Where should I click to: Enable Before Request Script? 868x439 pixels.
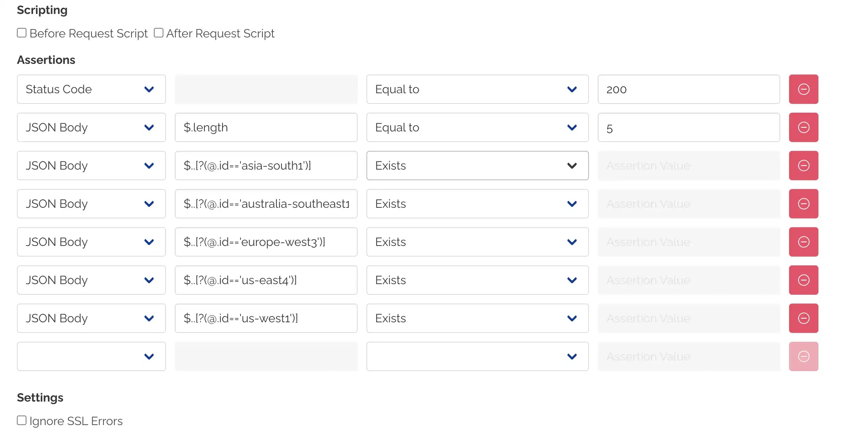pos(21,32)
